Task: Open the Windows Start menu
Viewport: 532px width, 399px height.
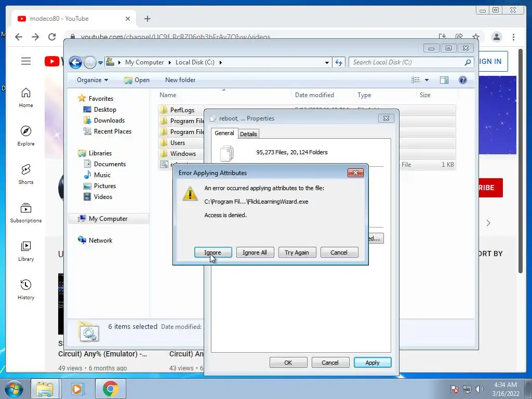Action: pos(13,389)
